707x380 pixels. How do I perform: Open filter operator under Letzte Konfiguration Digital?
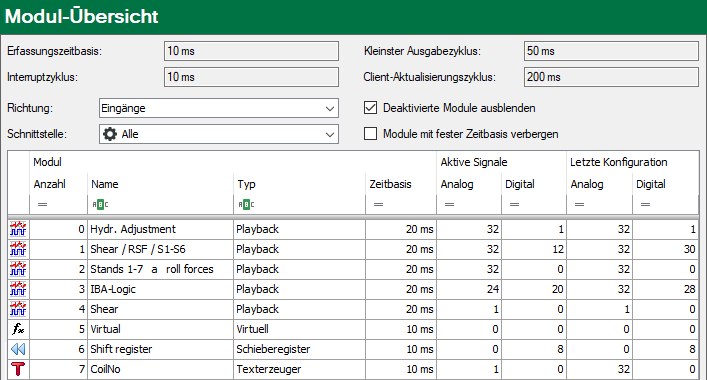click(645, 205)
